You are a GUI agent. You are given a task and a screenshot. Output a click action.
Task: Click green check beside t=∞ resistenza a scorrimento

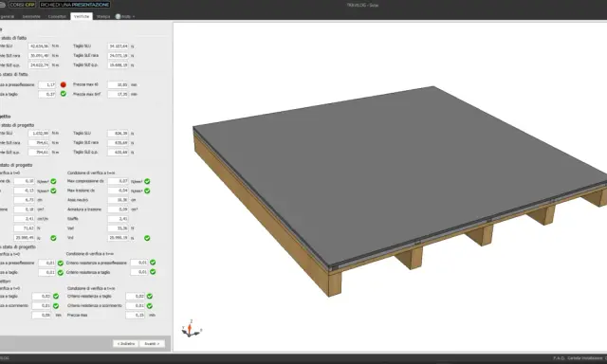coord(150,305)
